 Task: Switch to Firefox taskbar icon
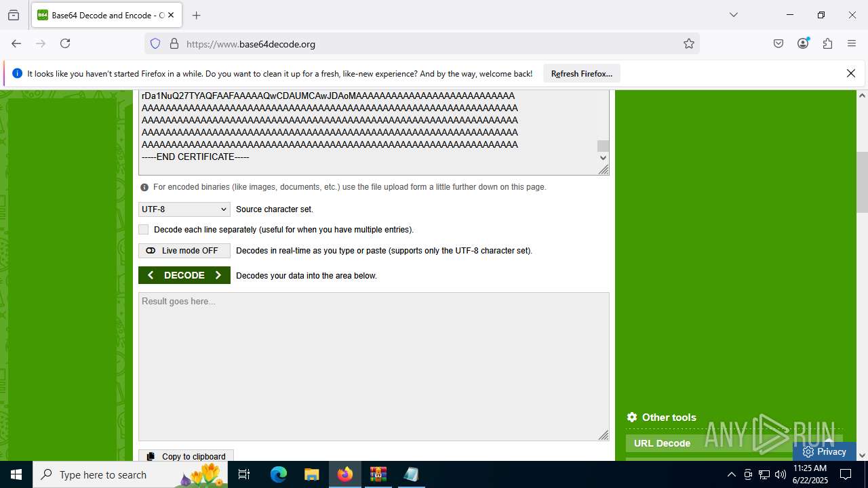pos(345,474)
